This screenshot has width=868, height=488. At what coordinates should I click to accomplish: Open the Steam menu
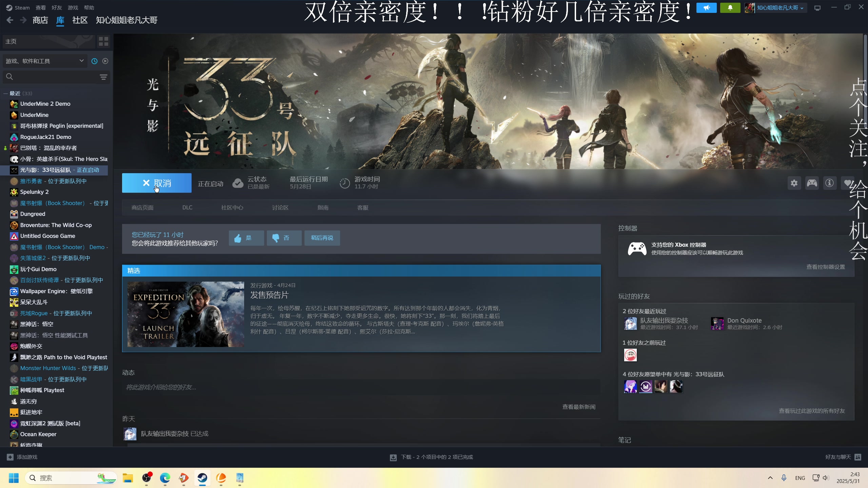[18, 7]
